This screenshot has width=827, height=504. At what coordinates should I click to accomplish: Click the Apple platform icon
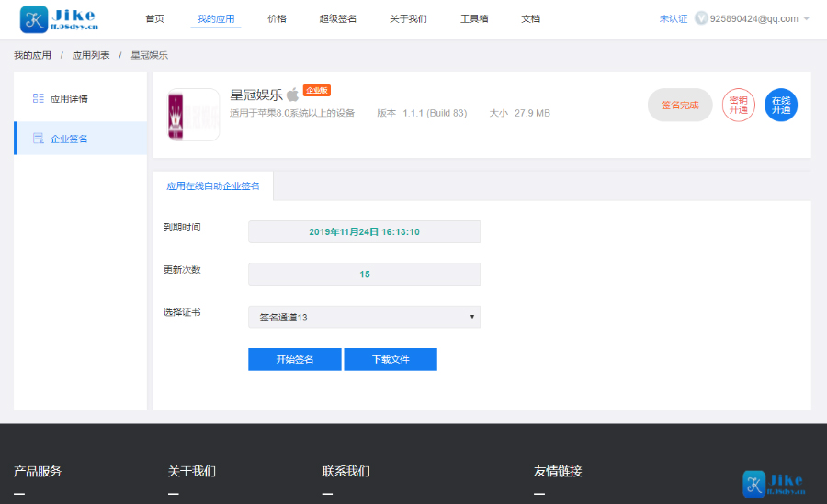pos(292,94)
